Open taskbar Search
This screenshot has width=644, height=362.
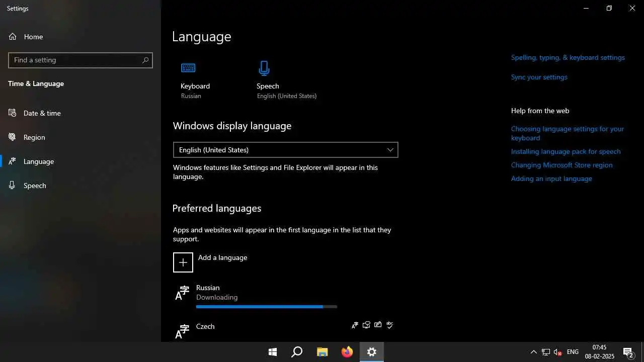point(297,352)
